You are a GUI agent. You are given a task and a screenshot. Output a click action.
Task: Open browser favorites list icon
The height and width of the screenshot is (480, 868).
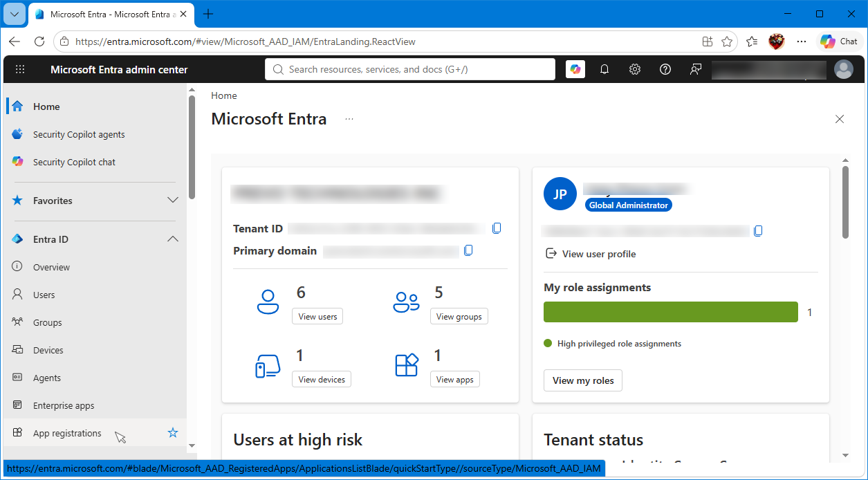point(752,41)
